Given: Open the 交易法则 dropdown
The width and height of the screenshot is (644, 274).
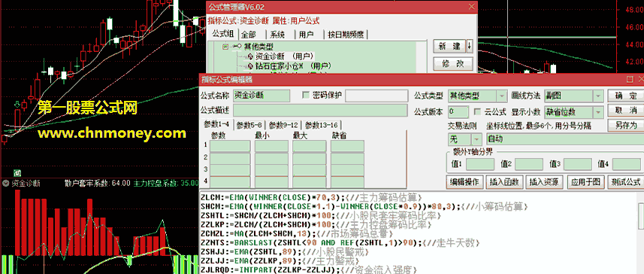Looking at the screenshot, I should (x=477, y=139).
